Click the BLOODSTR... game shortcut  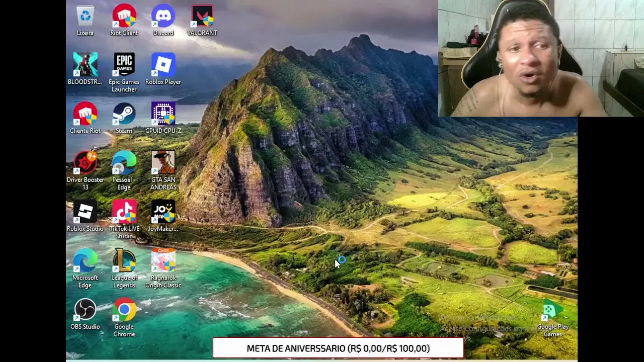[85, 69]
